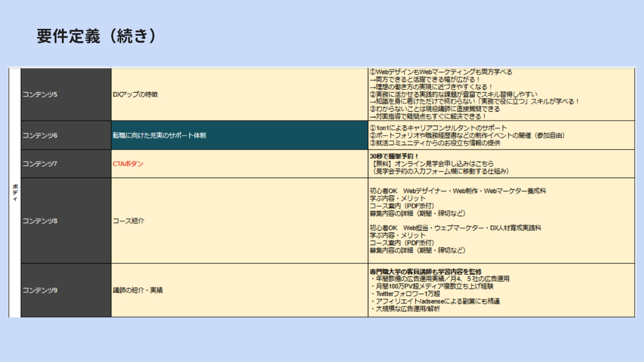This screenshot has height=362, width=644.
Task: Click the line ③わからないことは現役講師に直接質問できる
Action: pos(434,109)
